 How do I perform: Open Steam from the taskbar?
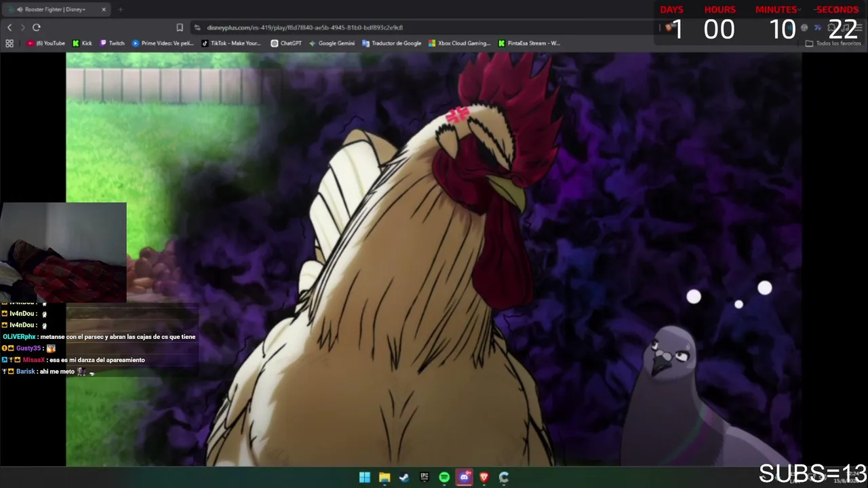point(404,477)
